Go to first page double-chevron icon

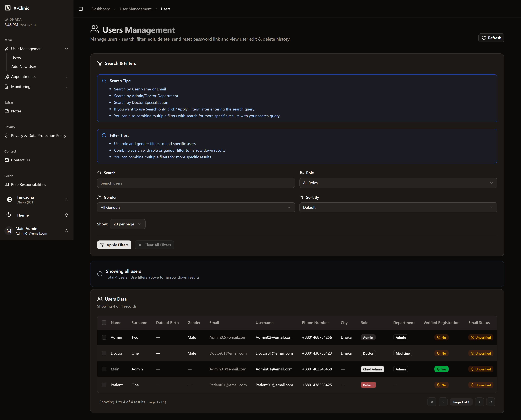[432, 402]
